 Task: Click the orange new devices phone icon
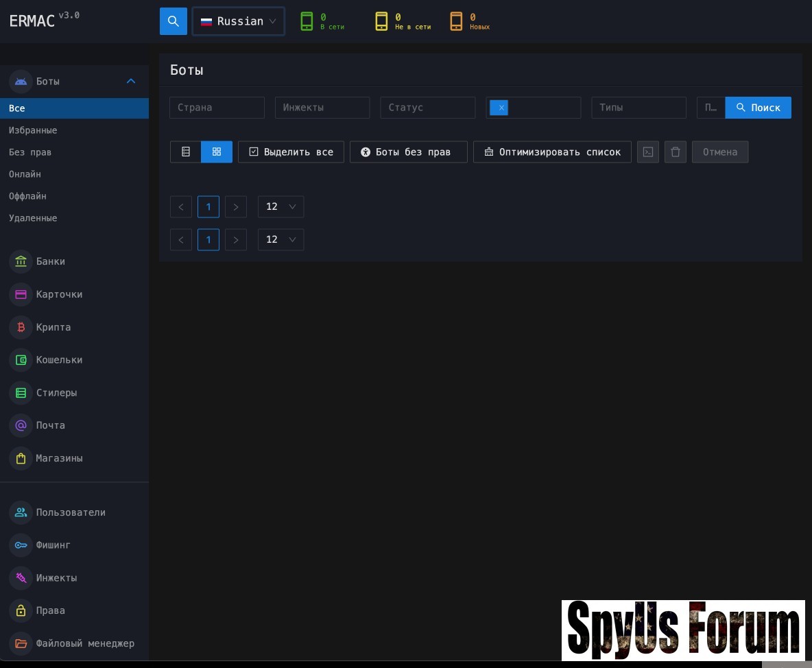[x=456, y=21]
